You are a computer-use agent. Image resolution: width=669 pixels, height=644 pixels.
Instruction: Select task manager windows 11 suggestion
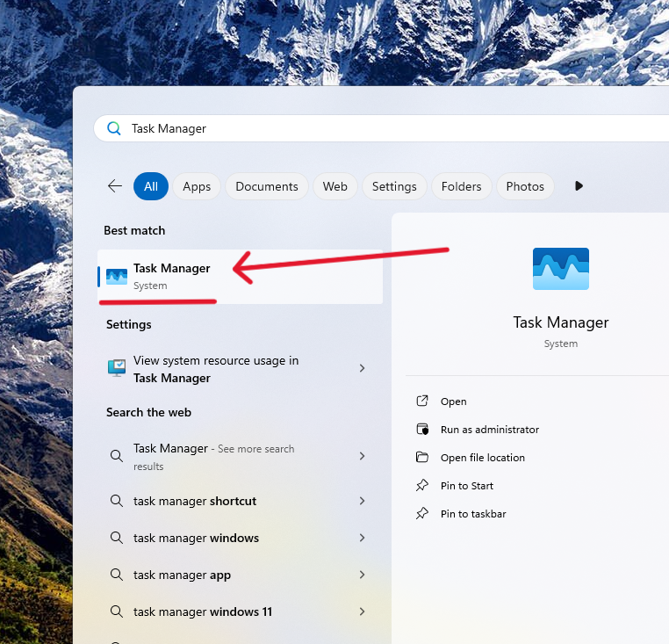point(241,611)
